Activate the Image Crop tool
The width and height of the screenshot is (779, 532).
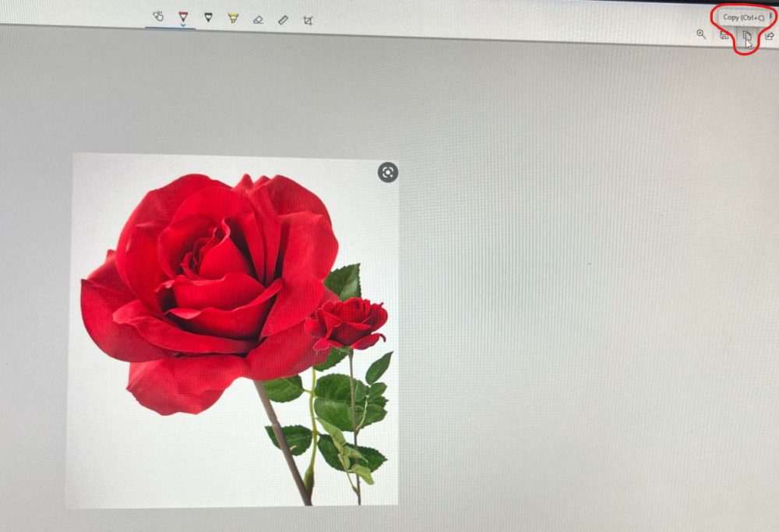coord(308,20)
